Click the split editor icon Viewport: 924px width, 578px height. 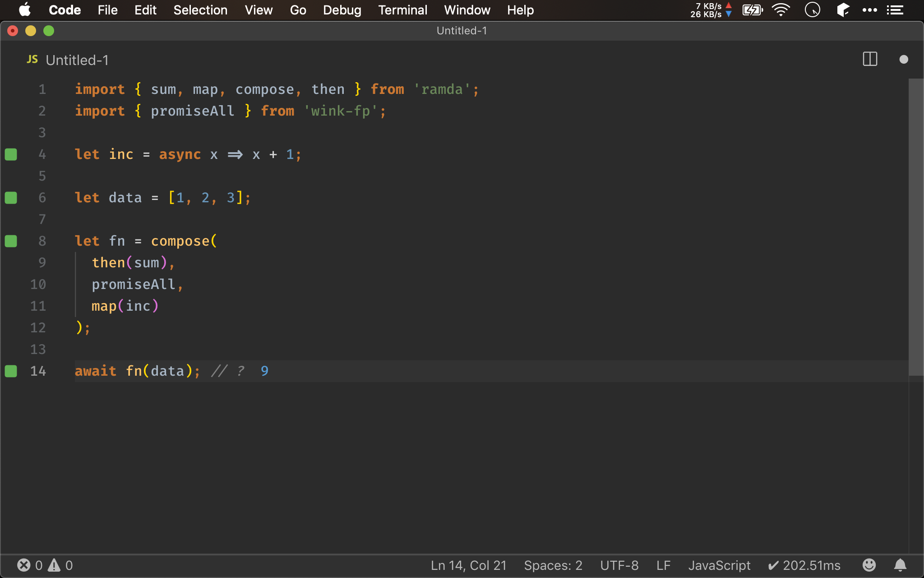coord(869,60)
